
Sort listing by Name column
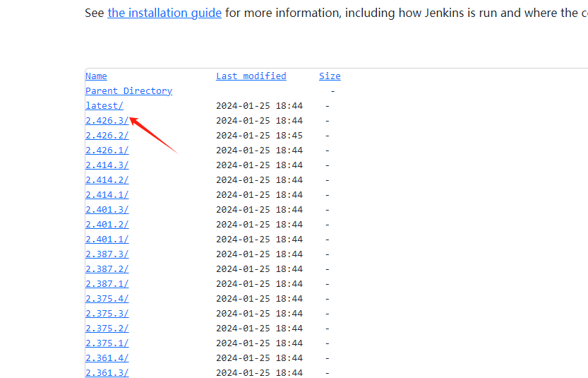tap(96, 76)
